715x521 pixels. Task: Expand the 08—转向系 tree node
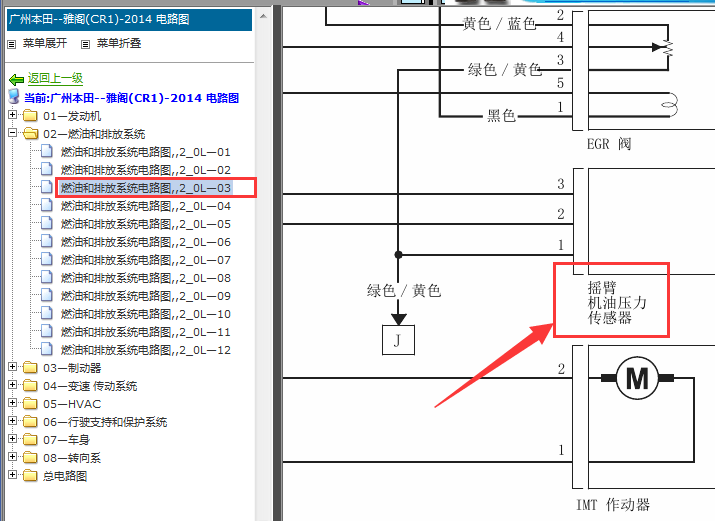12,457
